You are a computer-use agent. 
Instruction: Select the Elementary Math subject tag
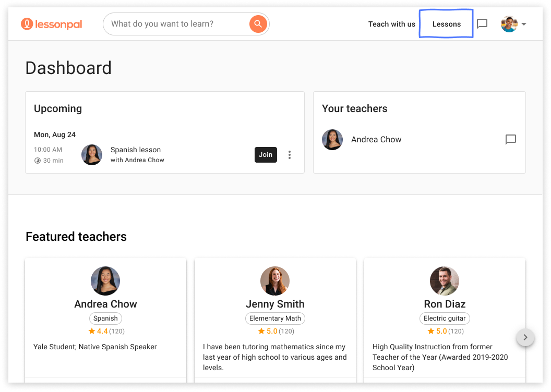275,318
